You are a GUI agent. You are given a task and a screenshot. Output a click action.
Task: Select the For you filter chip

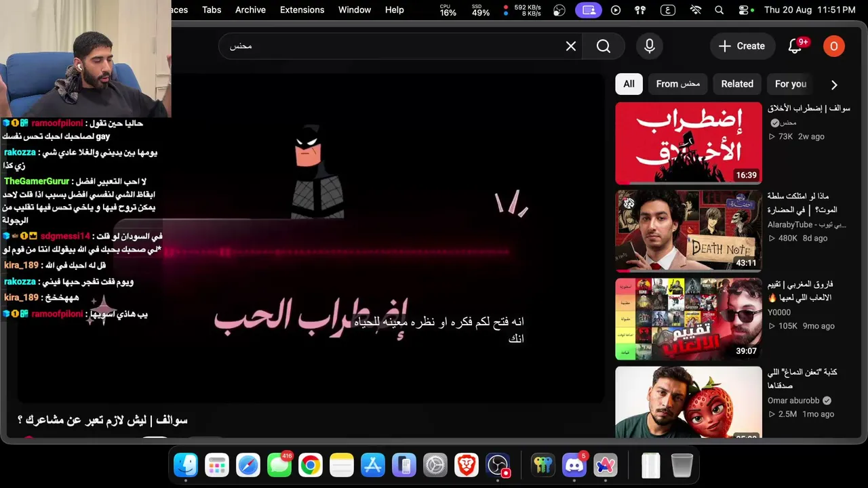pyautogui.click(x=791, y=84)
